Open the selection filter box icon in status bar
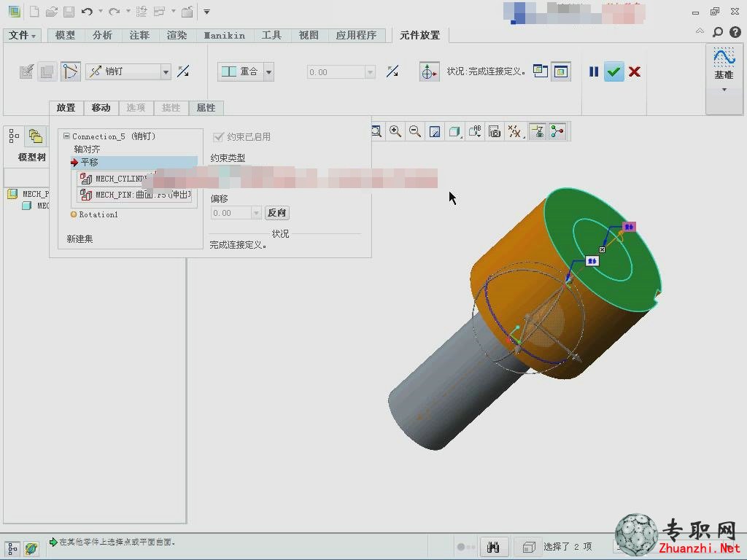Screen dimensions: 747x560 pos(529,547)
